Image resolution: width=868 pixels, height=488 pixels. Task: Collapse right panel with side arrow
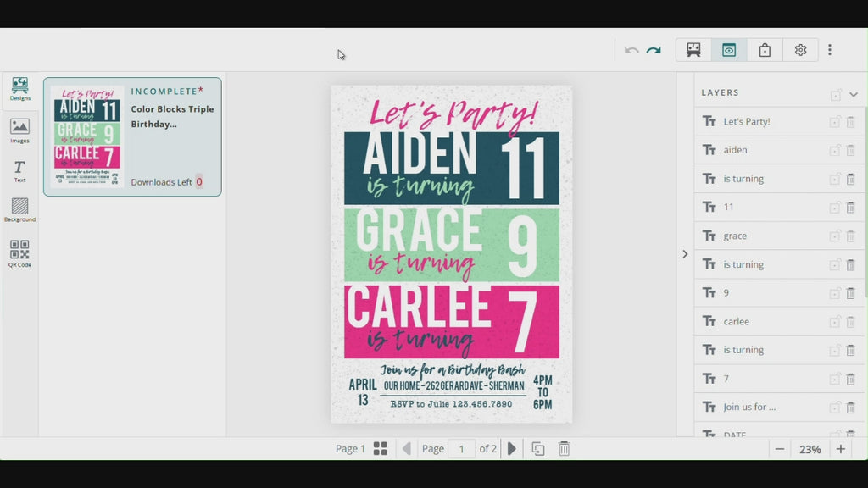pyautogui.click(x=685, y=254)
